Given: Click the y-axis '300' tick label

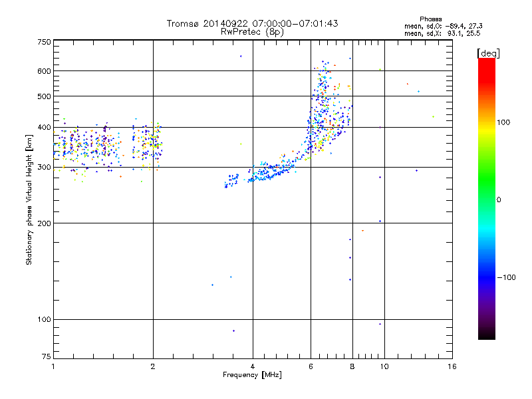Looking at the screenshot, I should coord(44,168).
